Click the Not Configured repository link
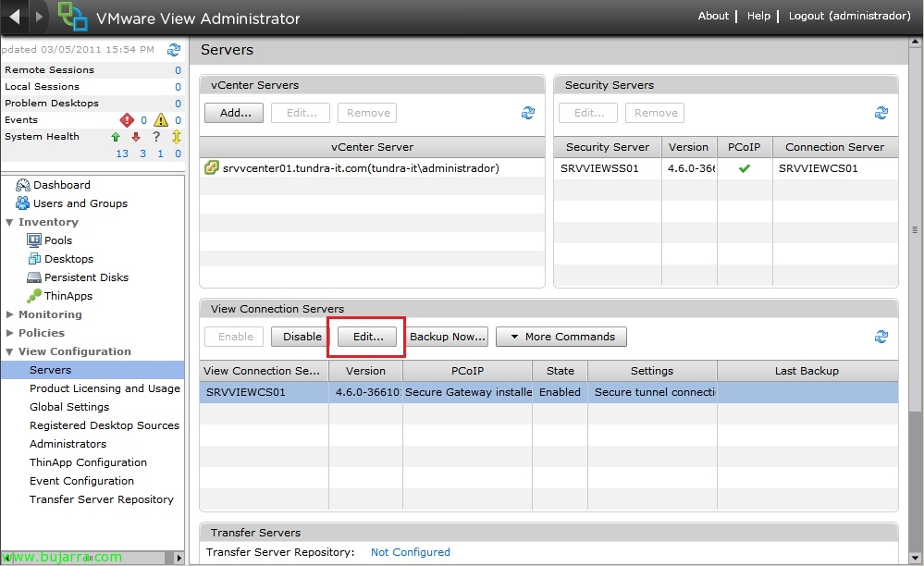This screenshot has width=924, height=566. pyautogui.click(x=410, y=552)
